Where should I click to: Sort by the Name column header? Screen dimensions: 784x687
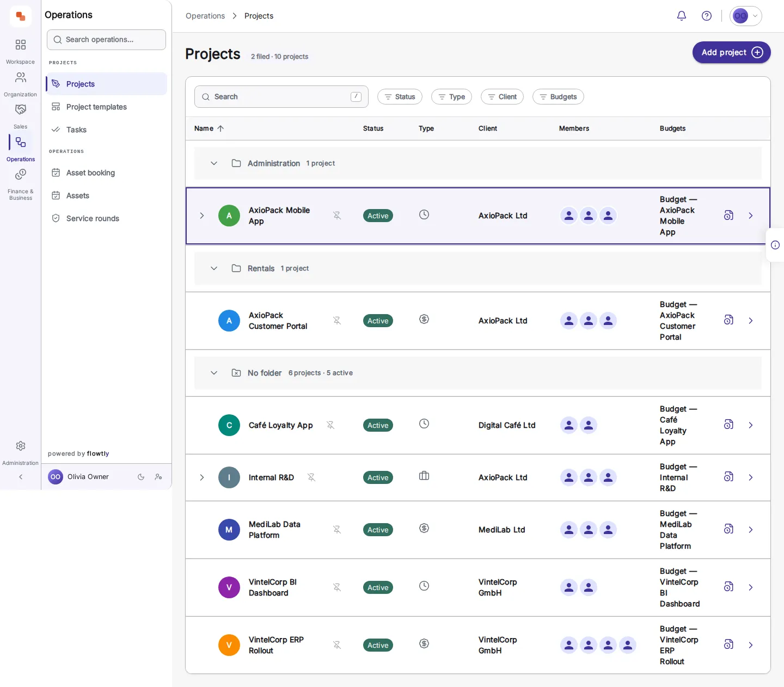click(x=209, y=128)
